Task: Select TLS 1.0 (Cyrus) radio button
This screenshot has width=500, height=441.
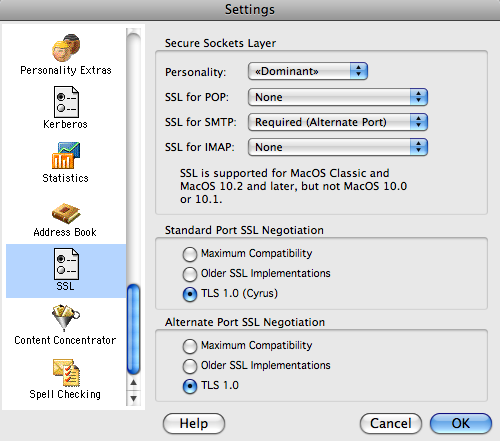Action: tap(190, 294)
